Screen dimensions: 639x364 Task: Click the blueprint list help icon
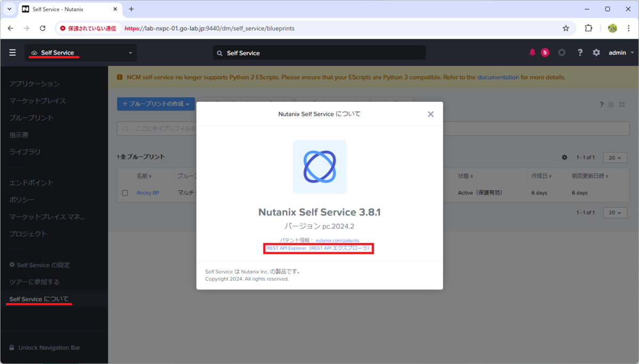(602, 104)
